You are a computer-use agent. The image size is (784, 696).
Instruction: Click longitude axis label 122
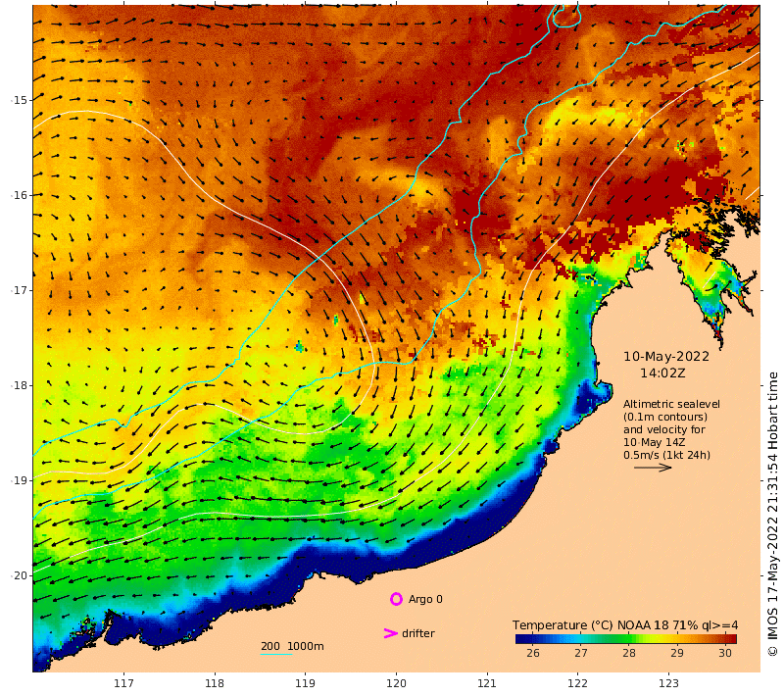coord(577,683)
